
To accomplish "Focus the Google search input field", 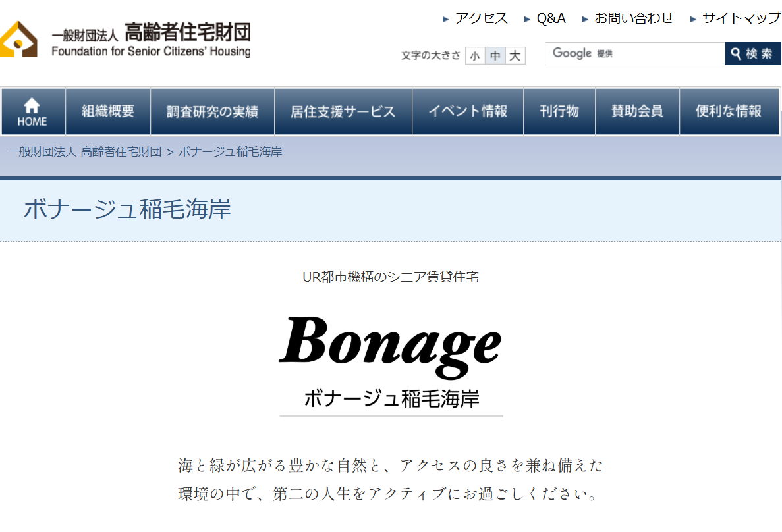I will [635, 53].
